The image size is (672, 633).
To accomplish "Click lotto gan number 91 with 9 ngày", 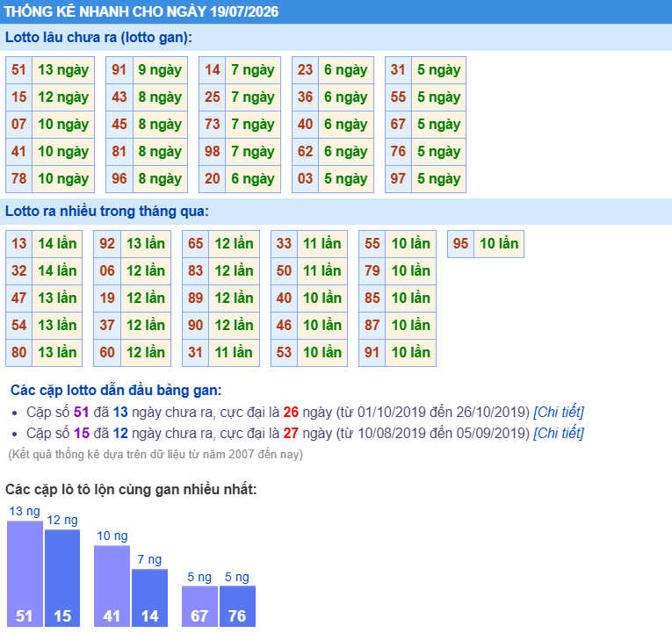I will point(119,70).
